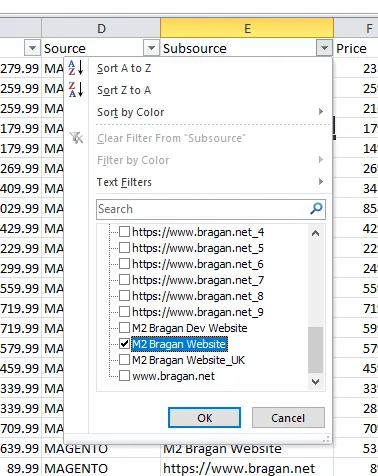Click the filter list scroll down arrow
Viewport: 378px width, 476px height.
point(315,381)
